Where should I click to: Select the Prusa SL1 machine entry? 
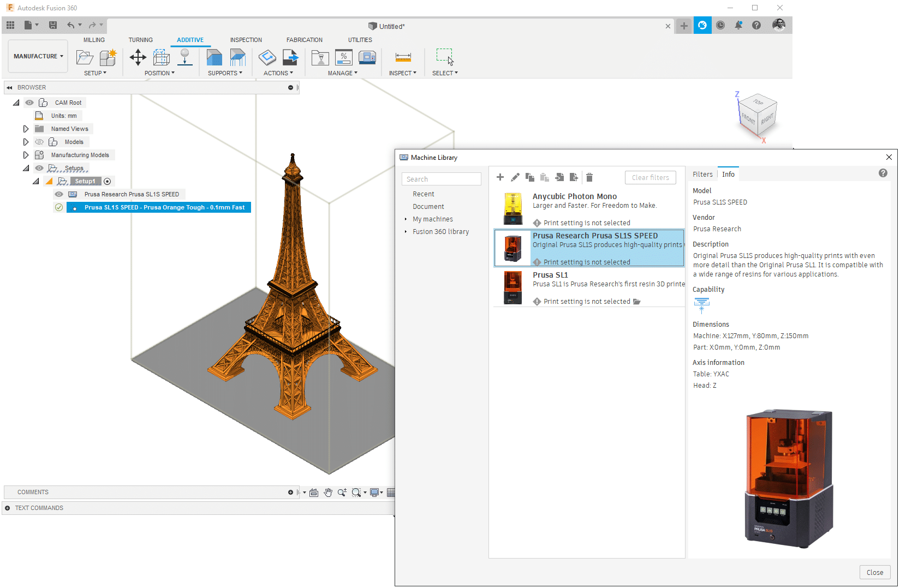click(x=589, y=287)
